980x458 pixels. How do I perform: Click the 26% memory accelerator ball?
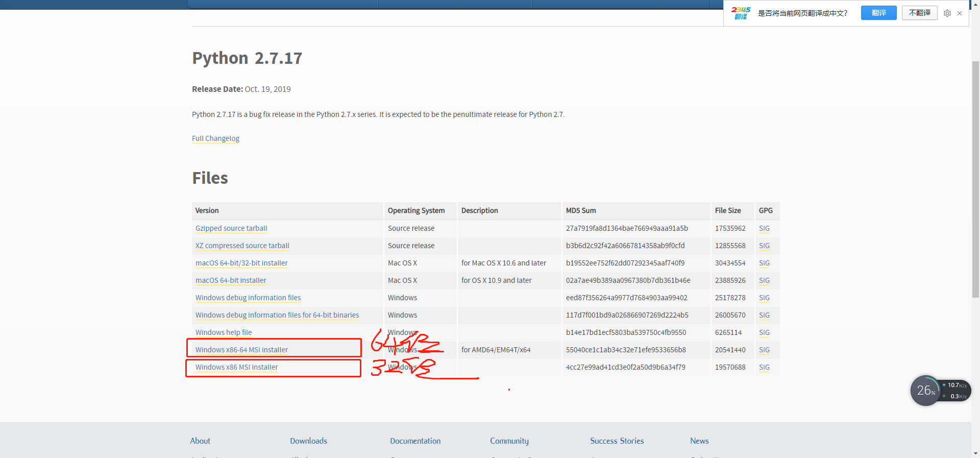point(925,391)
